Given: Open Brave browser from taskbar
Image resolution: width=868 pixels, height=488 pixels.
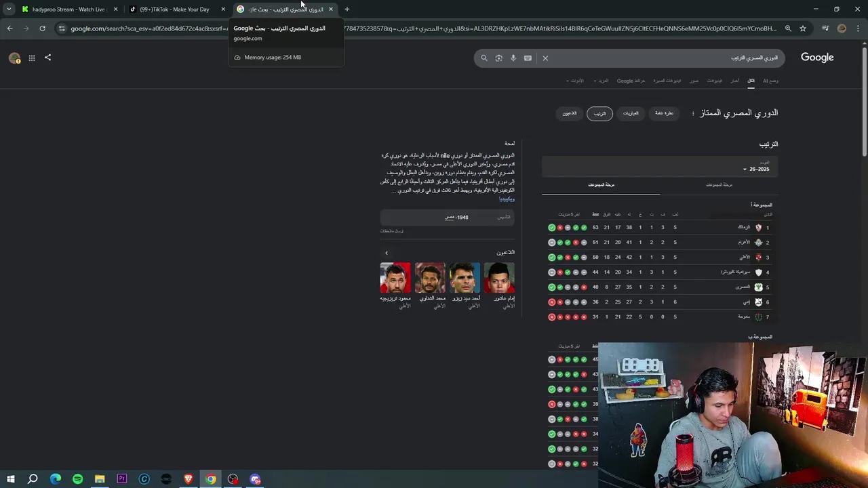Looking at the screenshot, I should point(189,479).
